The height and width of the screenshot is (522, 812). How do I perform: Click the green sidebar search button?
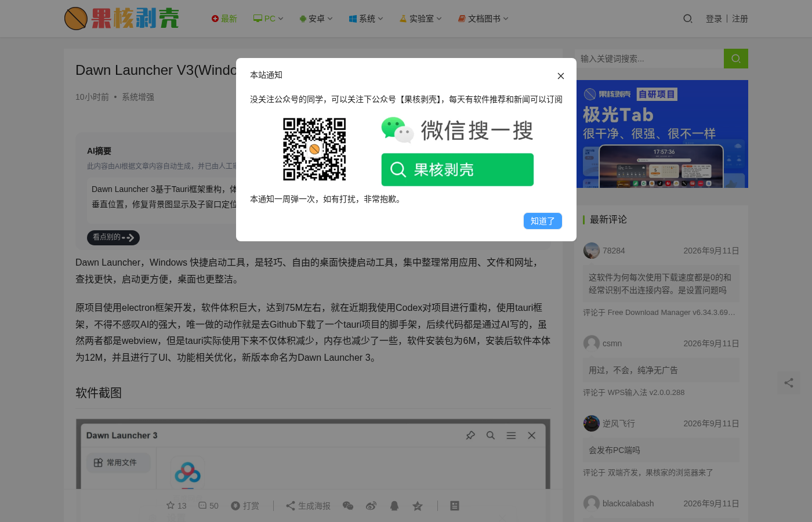click(736, 59)
